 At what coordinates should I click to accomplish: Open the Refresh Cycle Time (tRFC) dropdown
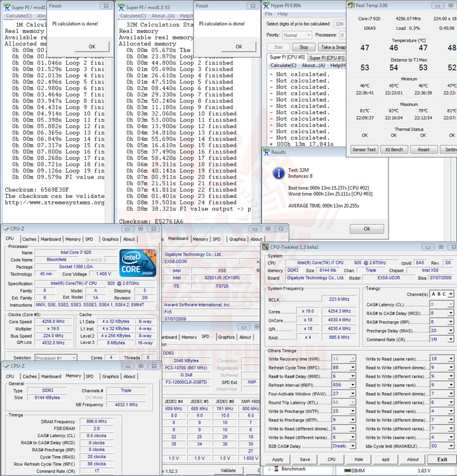point(352,367)
